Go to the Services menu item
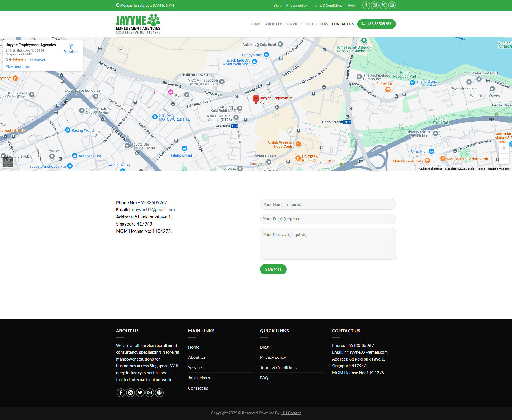The image size is (512, 420). [294, 24]
